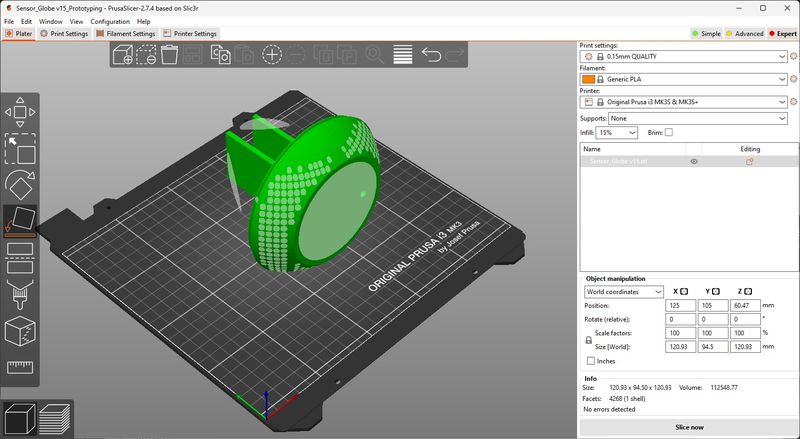
Task: Click the Add object toolbar icon
Action: point(123,54)
